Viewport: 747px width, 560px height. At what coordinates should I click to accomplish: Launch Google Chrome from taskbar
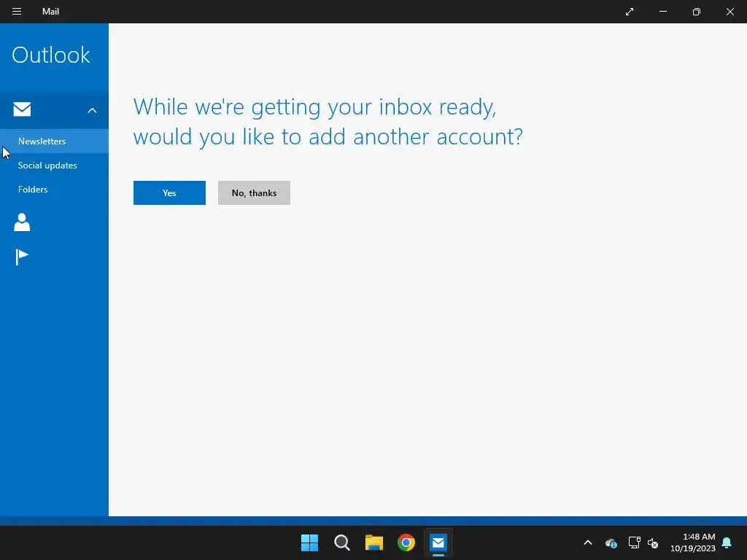point(406,542)
